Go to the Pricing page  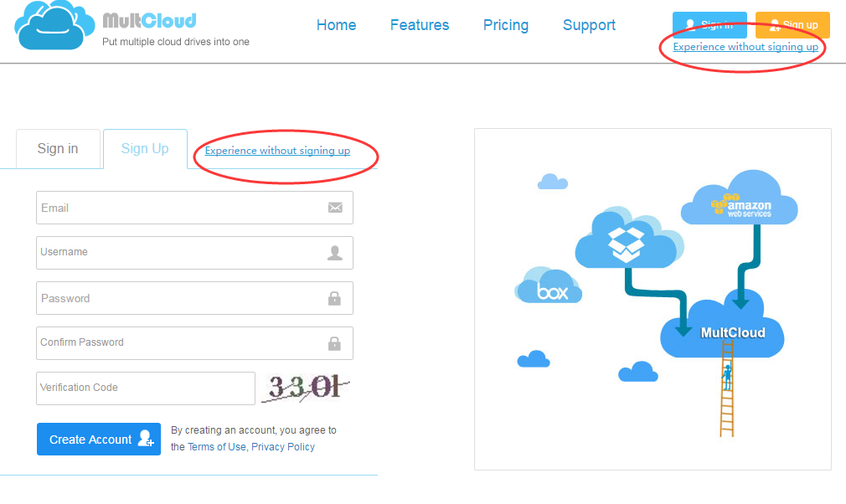point(506,25)
